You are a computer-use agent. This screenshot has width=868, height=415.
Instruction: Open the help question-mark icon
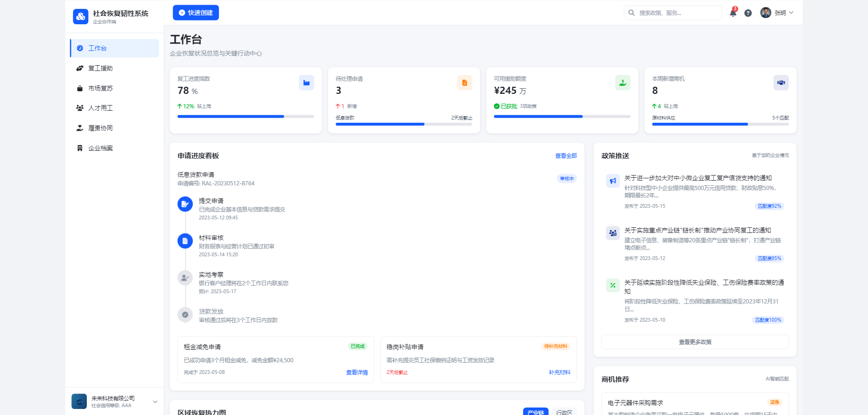coord(748,13)
